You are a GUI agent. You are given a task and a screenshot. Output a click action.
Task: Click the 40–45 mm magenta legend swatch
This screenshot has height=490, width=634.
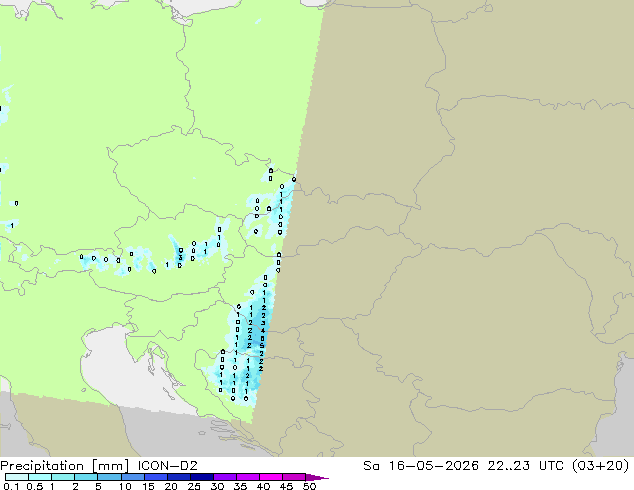(271, 477)
